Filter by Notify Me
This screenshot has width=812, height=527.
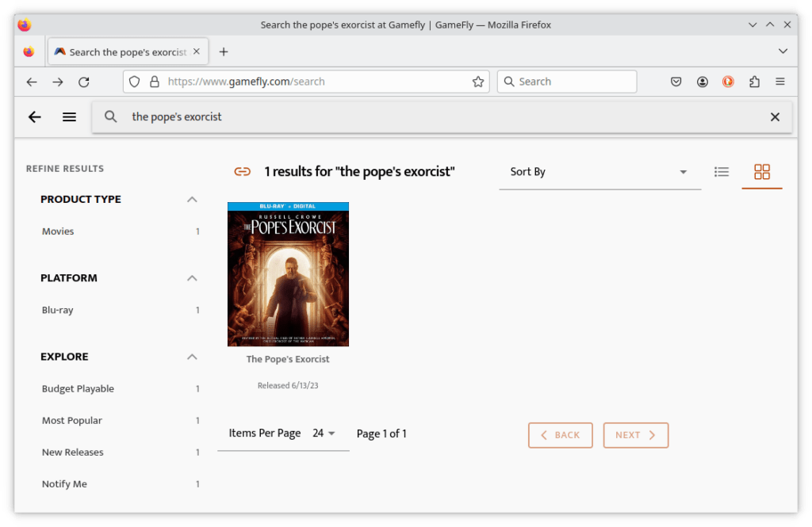[64, 484]
